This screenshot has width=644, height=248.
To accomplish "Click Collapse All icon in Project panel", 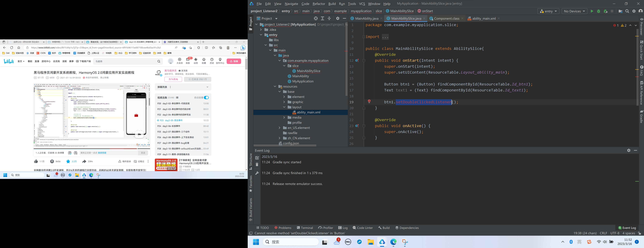I will point(329,18).
